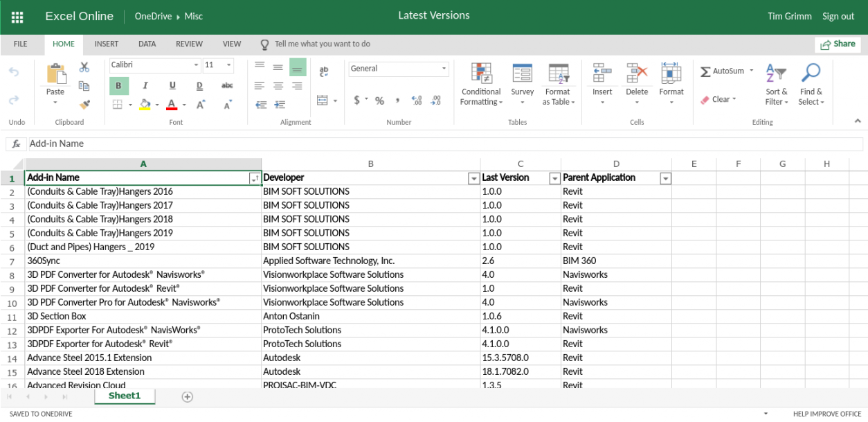Open the number format dropdown showing General
Screen dimensions: 868x422
click(444, 69)
